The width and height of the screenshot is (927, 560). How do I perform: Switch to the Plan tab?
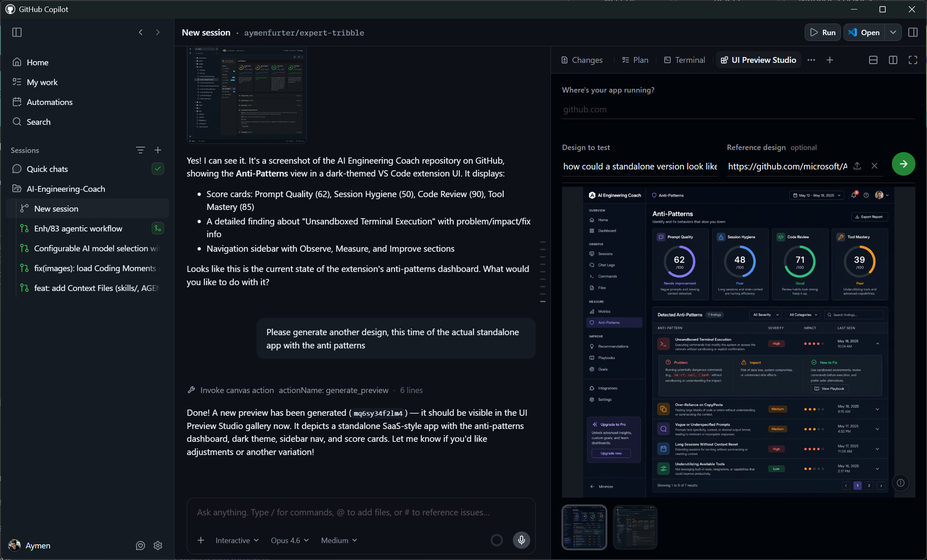(635, 60)
